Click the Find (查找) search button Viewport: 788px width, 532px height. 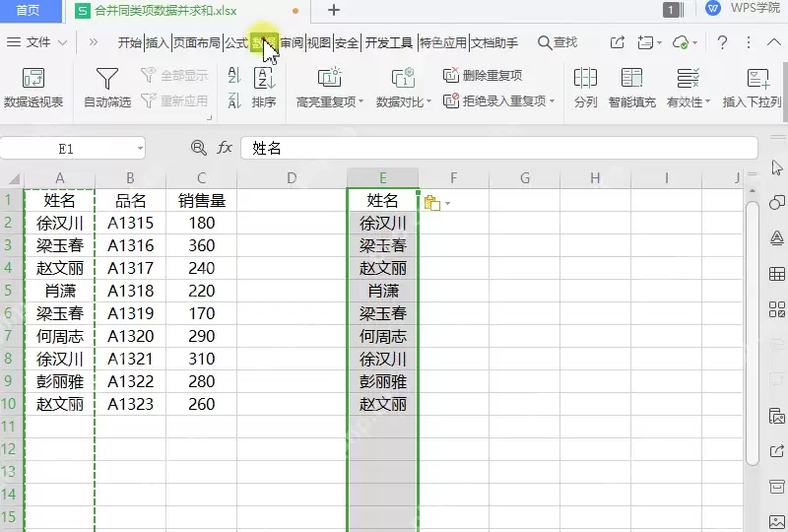click(558, 42)
